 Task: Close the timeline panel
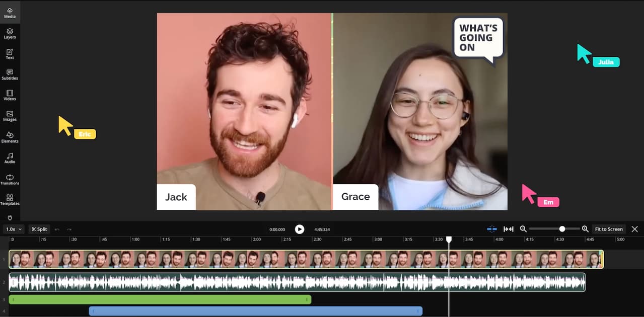[x=634, y=229]
